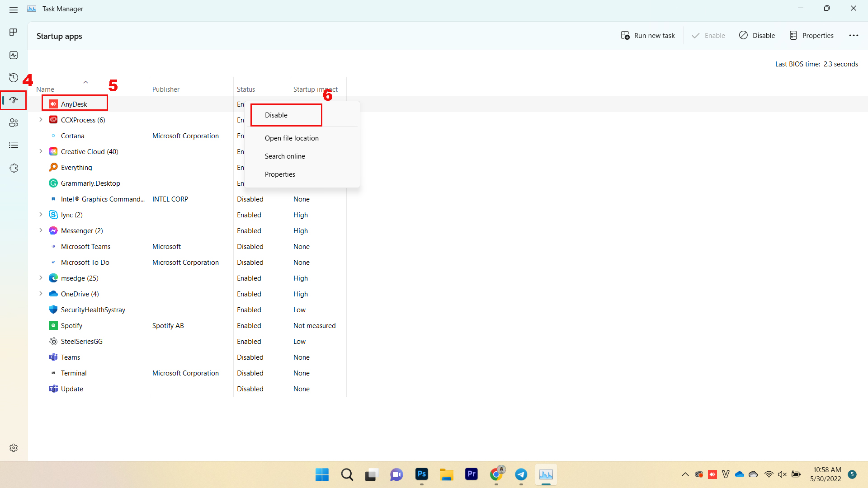Viewport: 868px width, 488px height.
Task: Select Intel Graphics Command row
Action: coord(187,199)
